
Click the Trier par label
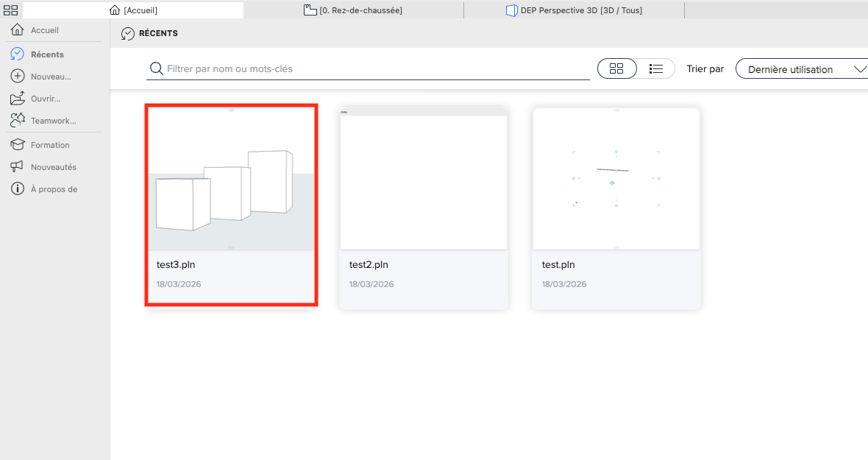705,68
